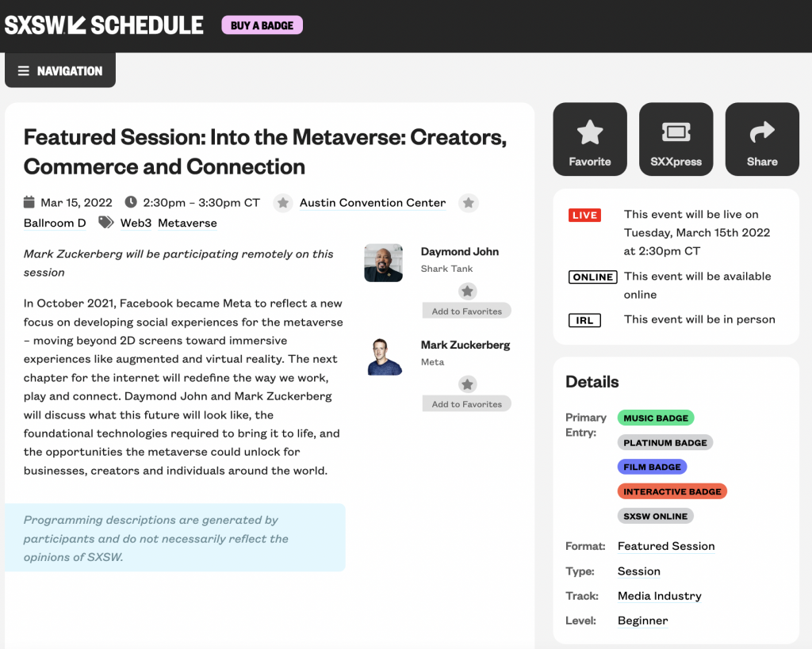Open the Web3 tag

tap(136, 223)
